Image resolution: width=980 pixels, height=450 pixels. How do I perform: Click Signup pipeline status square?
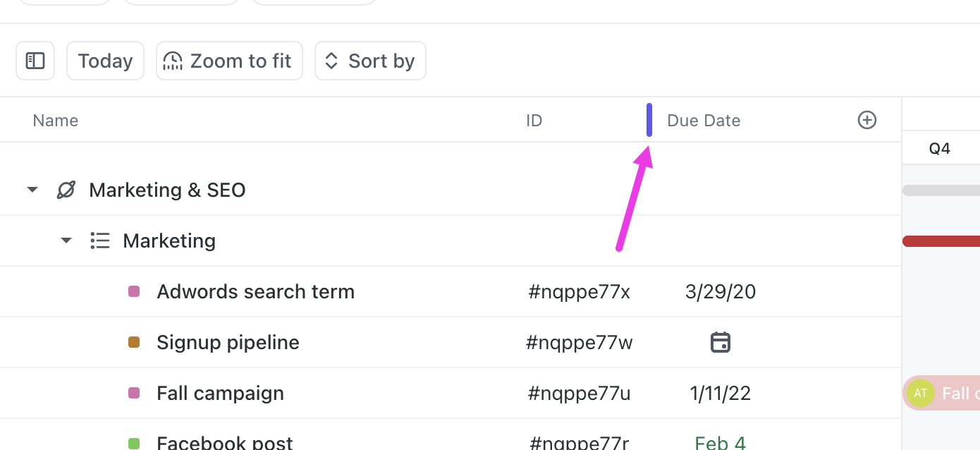coord(134,342)
